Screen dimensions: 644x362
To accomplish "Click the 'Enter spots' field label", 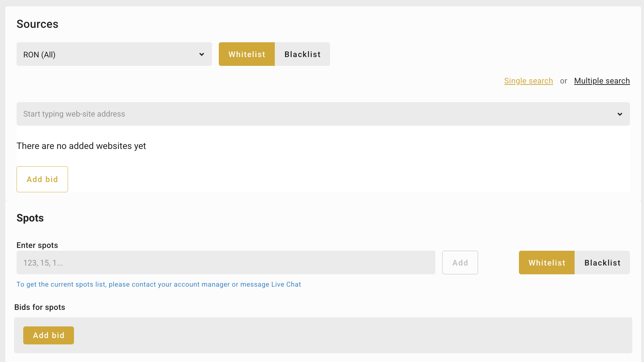I will click(x=37, y=245).
